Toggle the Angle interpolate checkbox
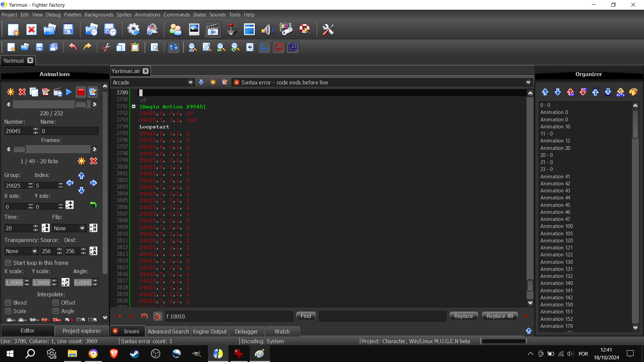Image resolution: width=644 pixels, height=362 pixels. point(56,311)
